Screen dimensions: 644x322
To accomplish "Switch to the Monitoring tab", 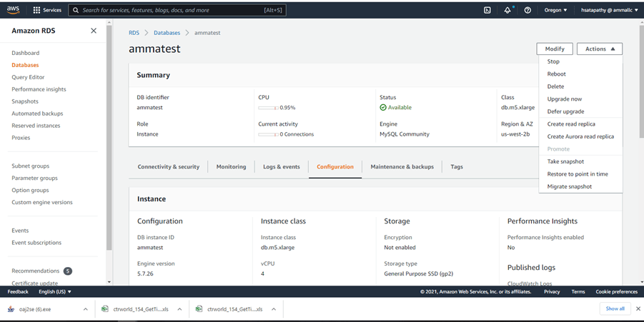I will (x=231, y=167).
